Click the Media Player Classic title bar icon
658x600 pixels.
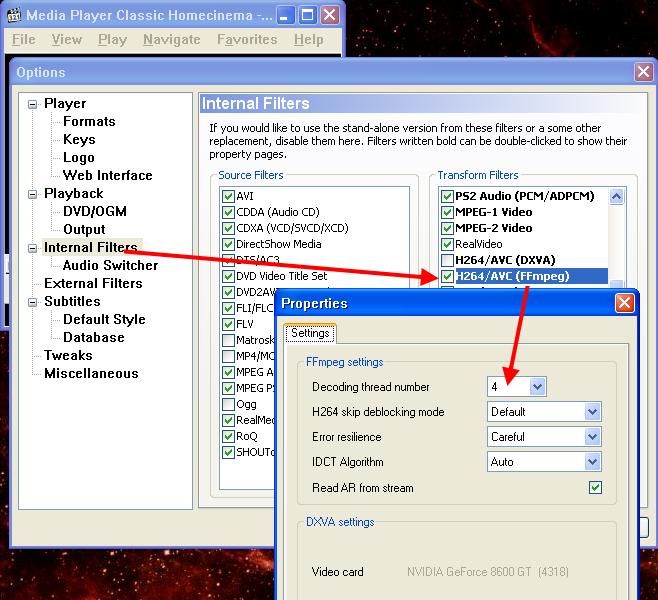point(14,16)
